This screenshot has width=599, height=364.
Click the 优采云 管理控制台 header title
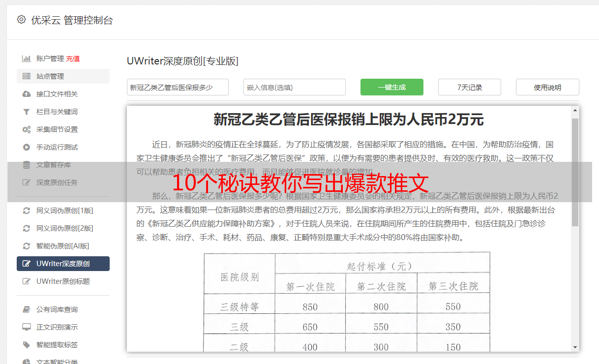coord(72,20)
